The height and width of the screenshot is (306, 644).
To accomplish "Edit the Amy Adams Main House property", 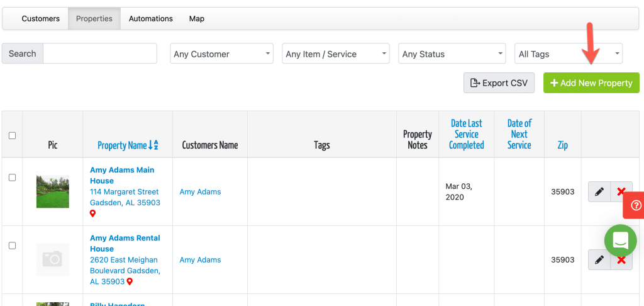I will point(599,191).
